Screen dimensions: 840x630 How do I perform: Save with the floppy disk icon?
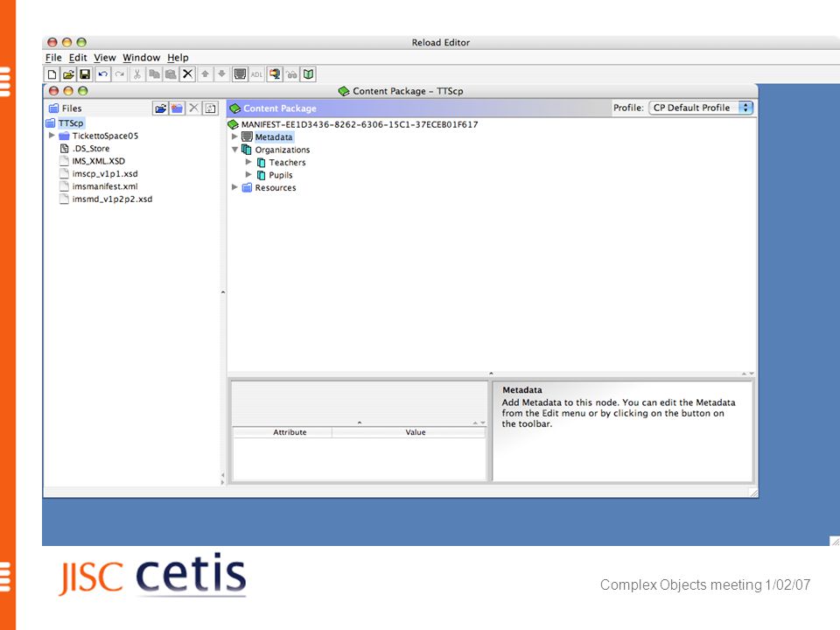click(x=85, y=74)
